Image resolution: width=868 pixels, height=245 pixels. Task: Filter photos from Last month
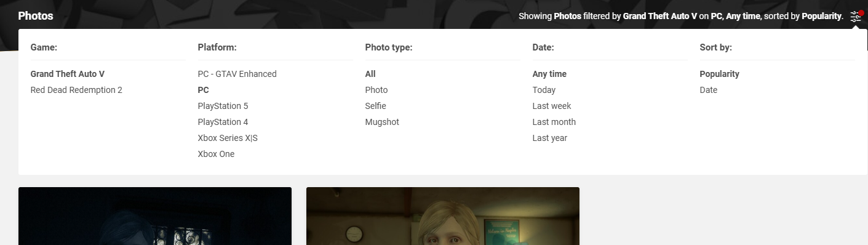click(x=554, y=122)
